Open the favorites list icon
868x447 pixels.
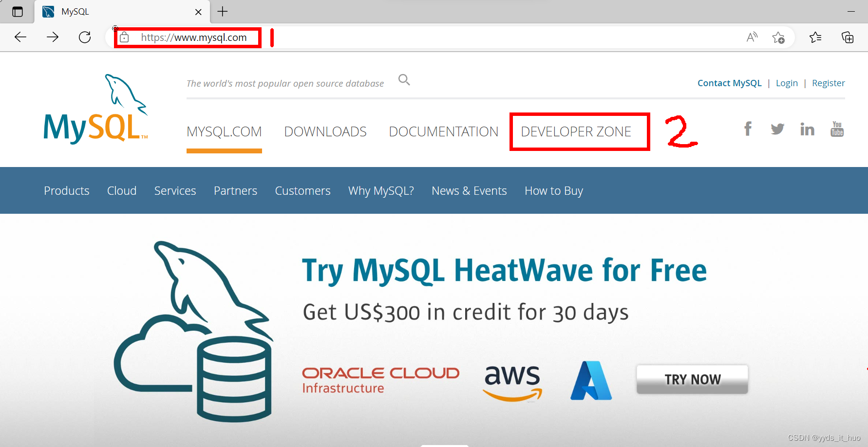coord(815,37)
